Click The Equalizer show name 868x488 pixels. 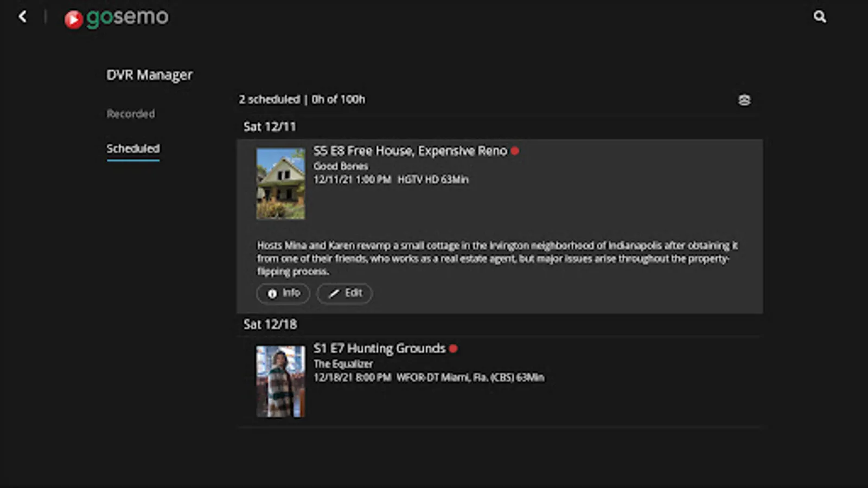[x=343, y=364]
